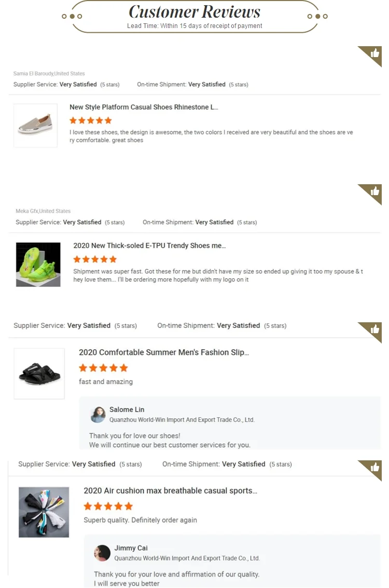This screenshot has height=588, width=389.
Task: Open New Style Platform Casual Shoes link
Action: coord(144,107)
